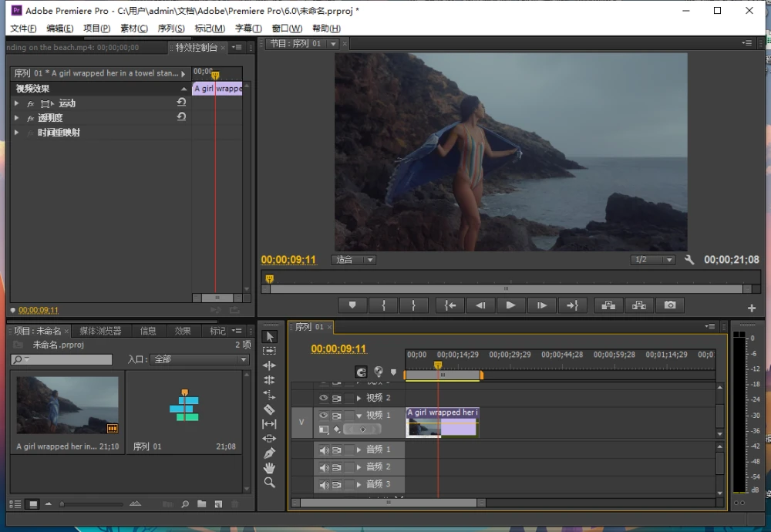The width and height of the screenshot is (771, 532).
Task: Open the 文件(F) menu
Action: pyautogui.click(x=23, y=29)
